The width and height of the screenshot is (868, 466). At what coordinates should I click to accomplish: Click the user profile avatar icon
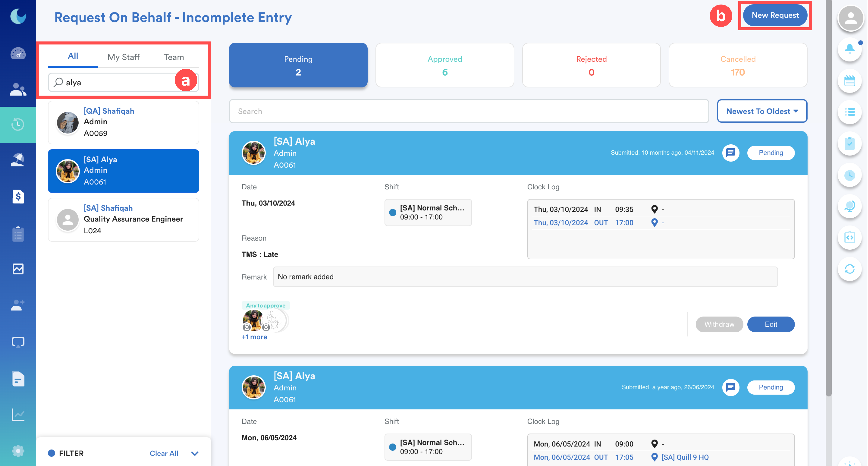[850, 18]
